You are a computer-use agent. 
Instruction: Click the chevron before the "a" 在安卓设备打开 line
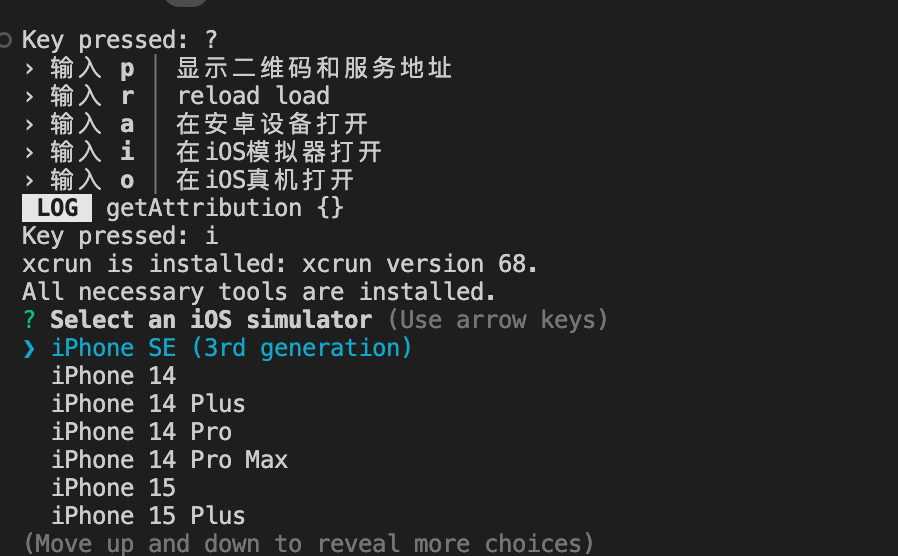[30, 124]
